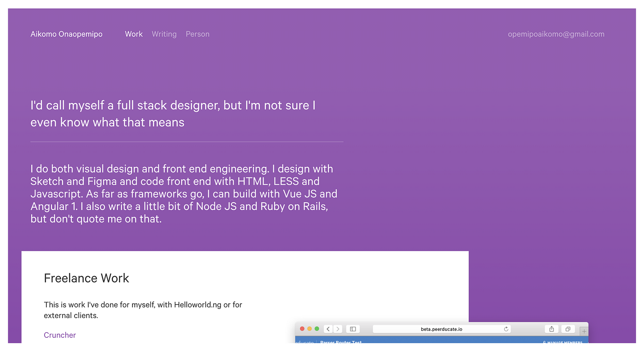Click the new tab plus icon
The height and width of the screenshot is (352, 644).
click(x=584, y=331)
